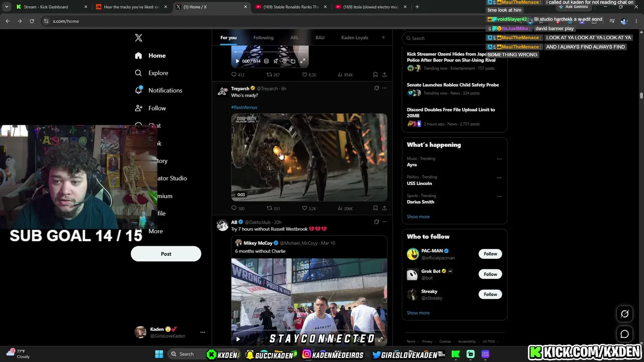The height and width of the screenshot is (362, 644).
Task: Open the Windows Start menu
Action: [x=159, y=354]
